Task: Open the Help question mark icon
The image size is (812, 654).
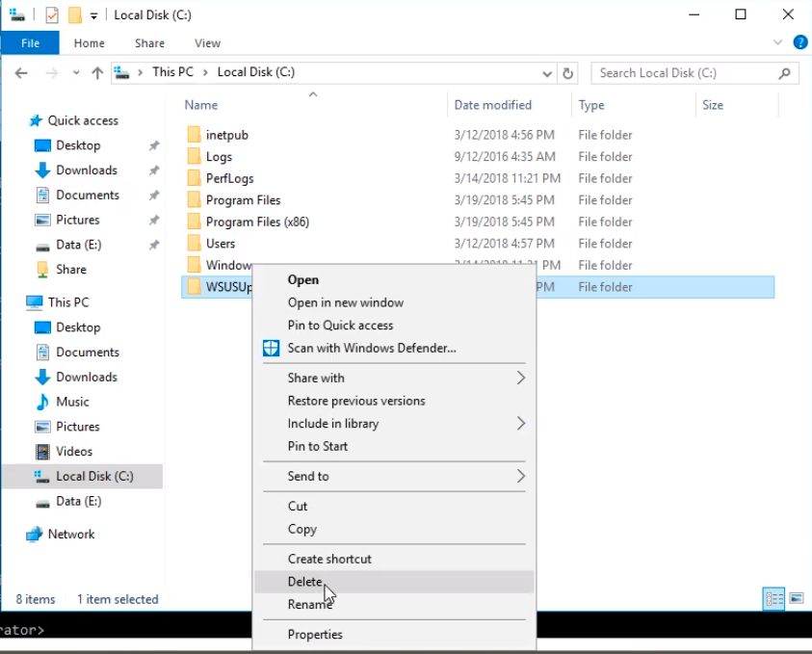Action: click(800, 42)
